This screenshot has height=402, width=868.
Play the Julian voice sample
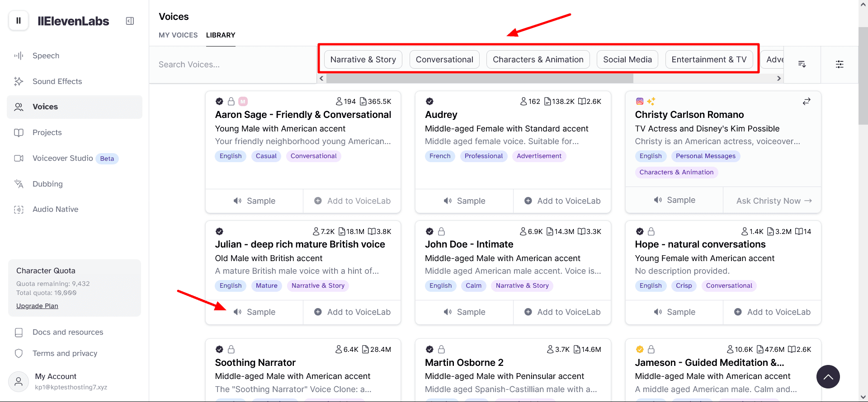(255, 312)
